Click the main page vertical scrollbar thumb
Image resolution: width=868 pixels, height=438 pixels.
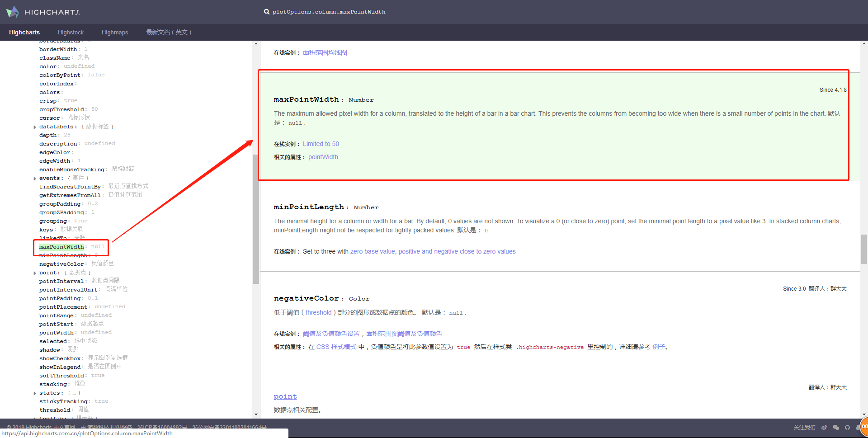[864, 249]
